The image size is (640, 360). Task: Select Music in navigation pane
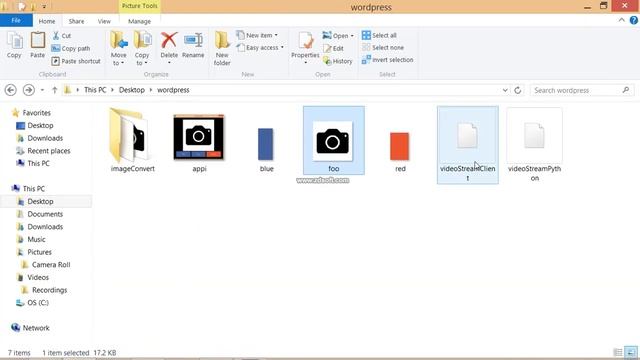[x=31, y=239]
